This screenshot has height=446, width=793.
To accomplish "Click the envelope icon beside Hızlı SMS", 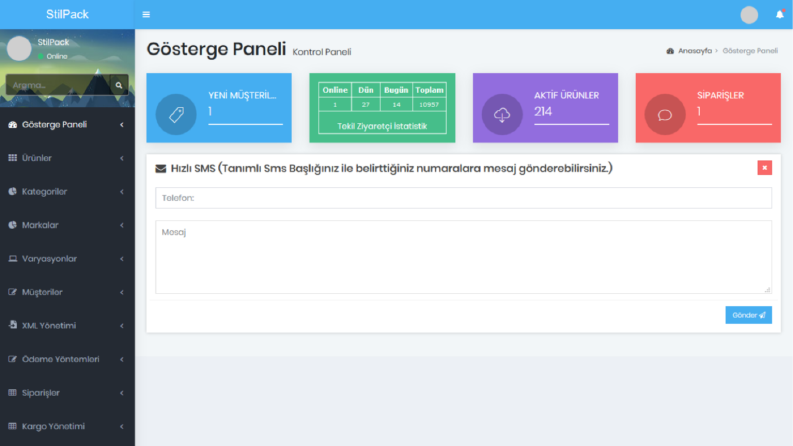I will pos(160,168).
